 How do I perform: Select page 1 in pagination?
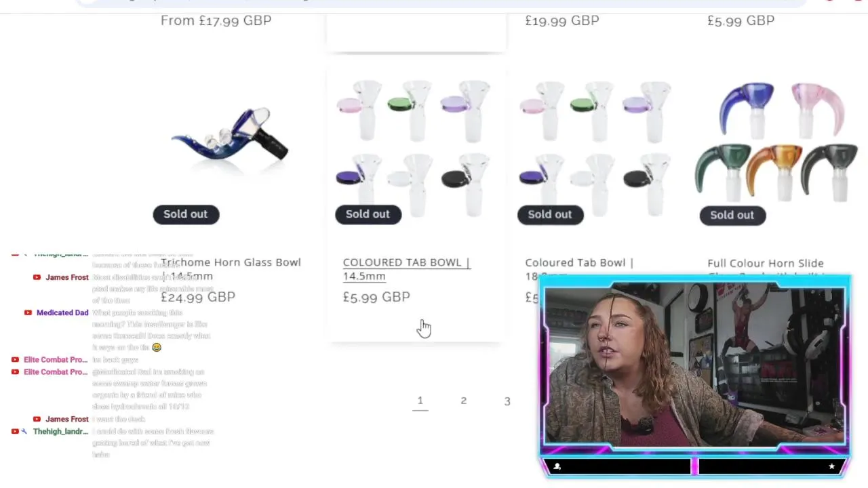420,401
